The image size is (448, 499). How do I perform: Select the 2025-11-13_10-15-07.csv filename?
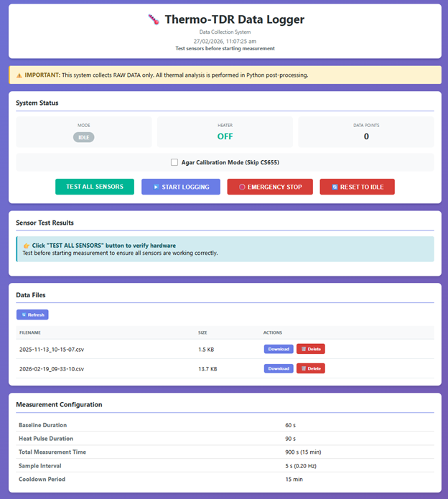tap(52, 349)
